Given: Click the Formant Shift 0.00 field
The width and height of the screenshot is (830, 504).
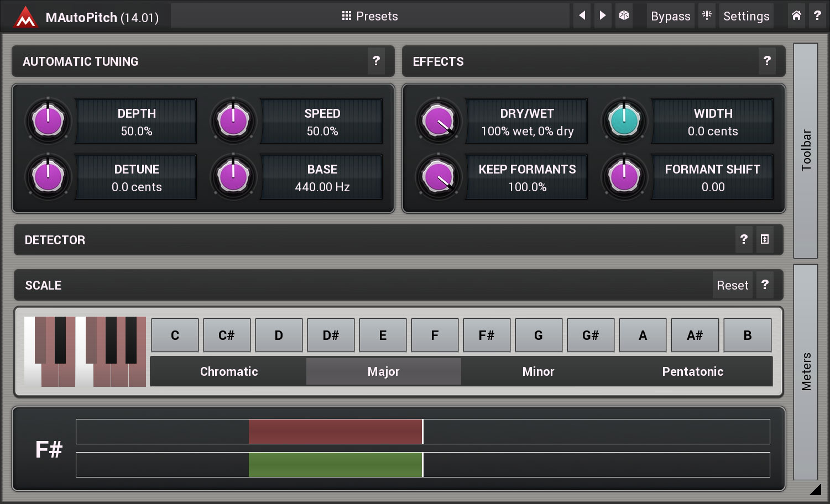Looking at the screenshot, I should (x=713, y=177).
